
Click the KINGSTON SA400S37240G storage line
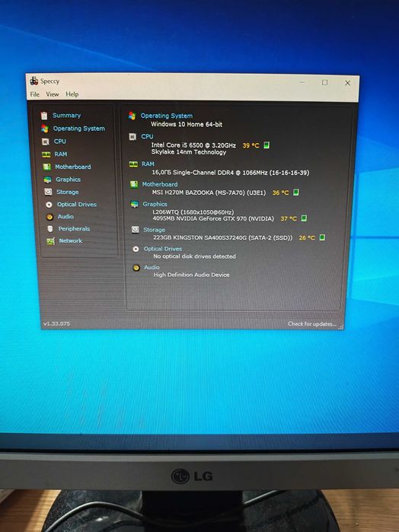coord(222,237)
